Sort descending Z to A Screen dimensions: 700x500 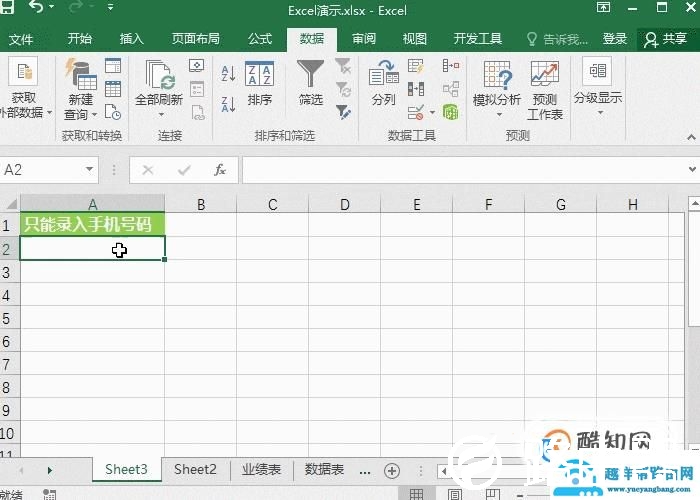point(228,104)
